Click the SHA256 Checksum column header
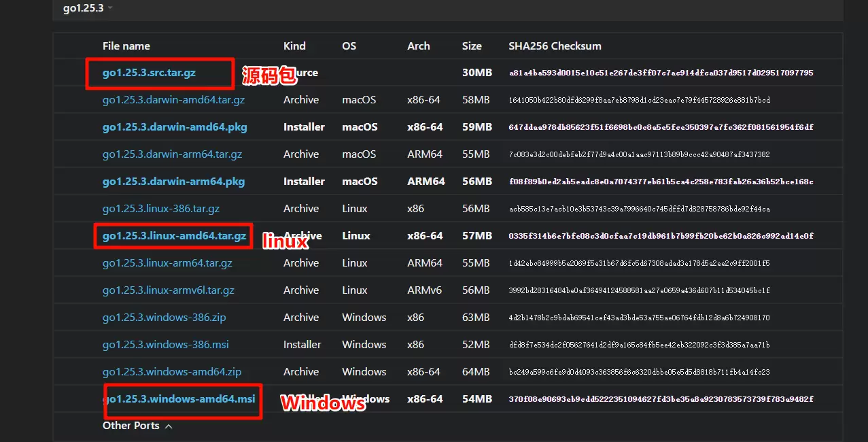 click(x=555, y=46)
